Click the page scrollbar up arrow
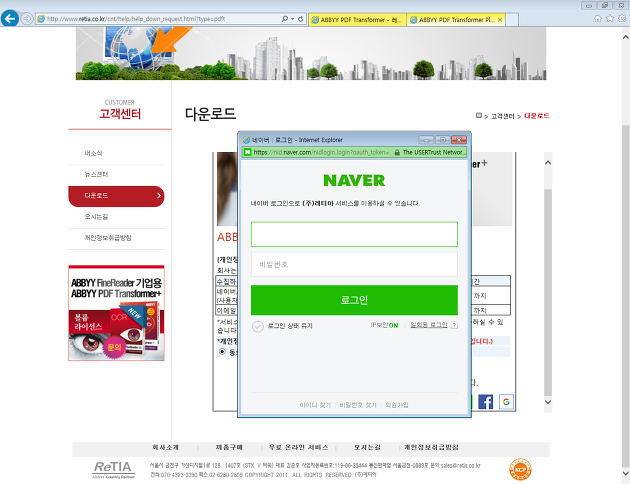Screen dimensions: 630x484 [626, 37]
